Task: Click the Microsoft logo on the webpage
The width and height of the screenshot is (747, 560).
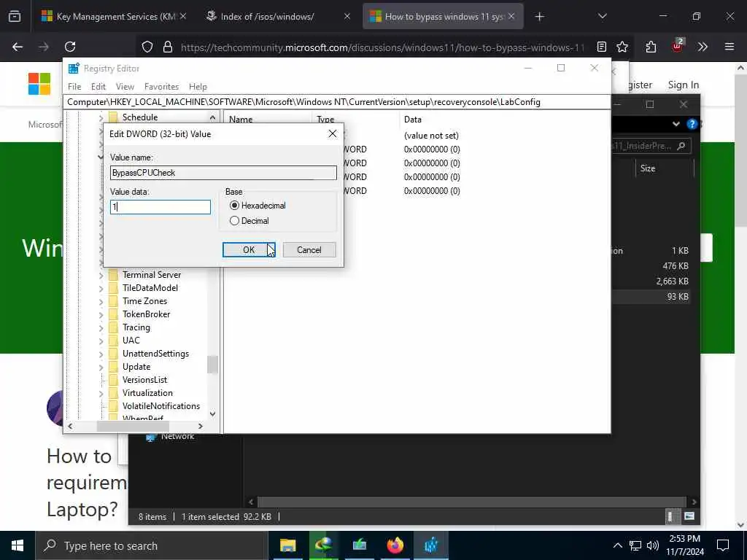Action: click(39, 84)
